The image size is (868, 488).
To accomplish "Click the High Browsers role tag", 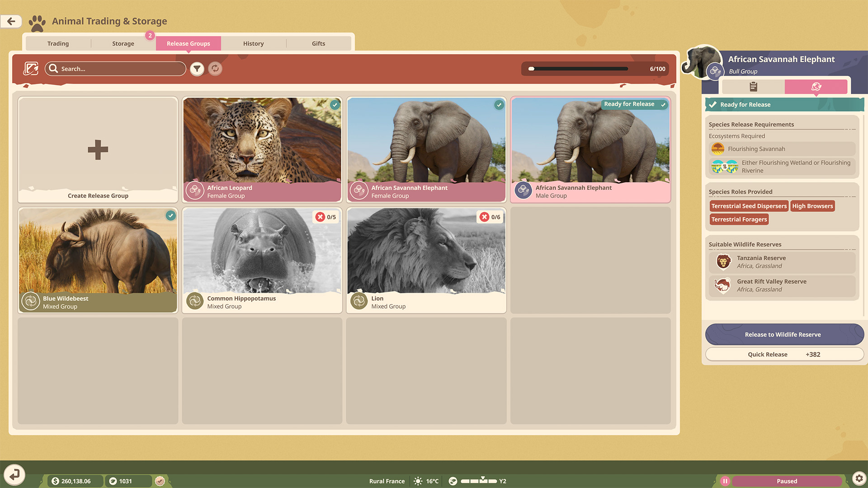I will tap(812, 206).
